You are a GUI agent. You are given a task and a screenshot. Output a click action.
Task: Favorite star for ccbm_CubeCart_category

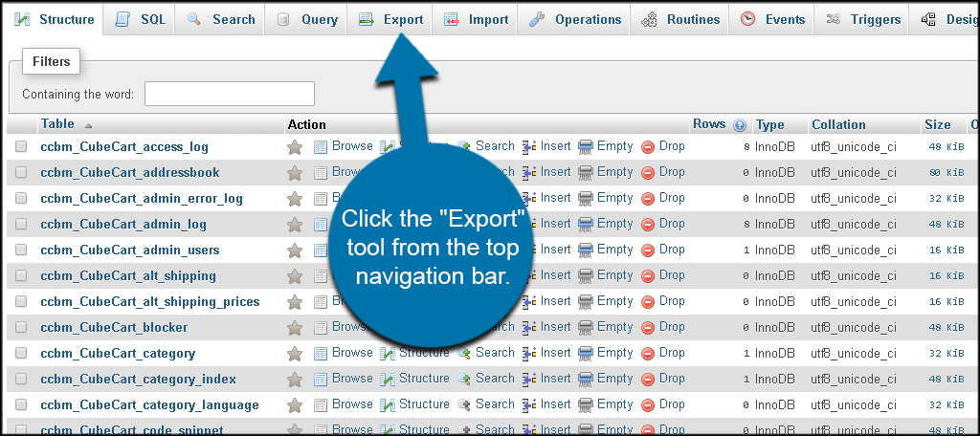click(x=295, y=354)
